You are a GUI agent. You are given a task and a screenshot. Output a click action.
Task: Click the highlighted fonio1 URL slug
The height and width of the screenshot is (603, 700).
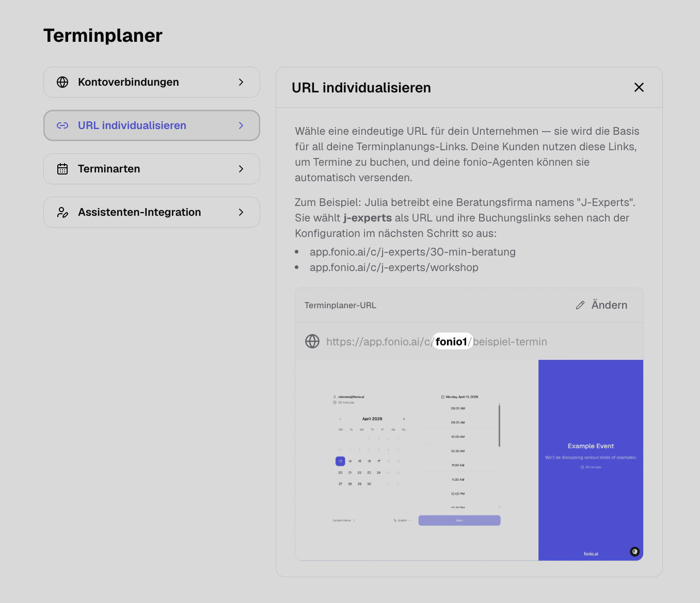pyautogui.click(x=452, y=341)
